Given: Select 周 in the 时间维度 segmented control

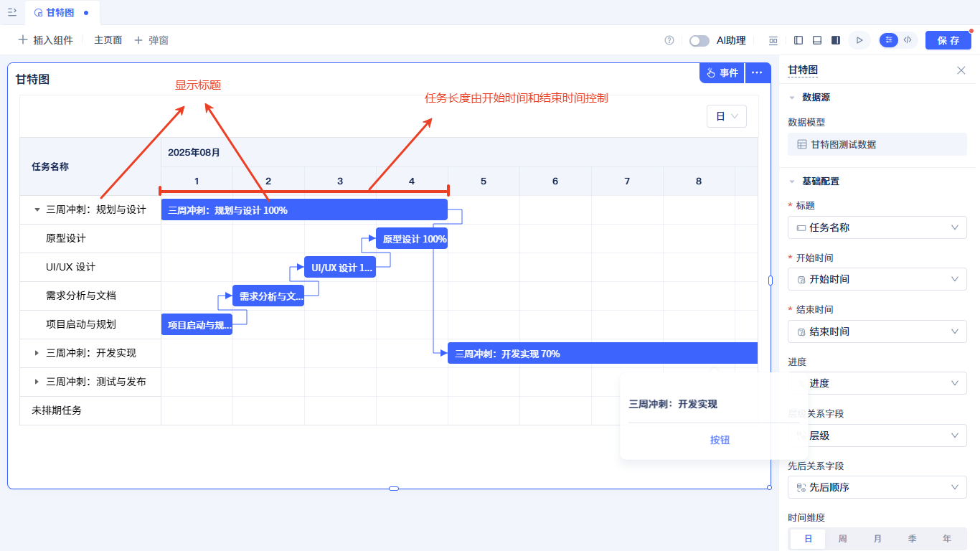Looking at the screenshot, I should click(x=843, y=539).
